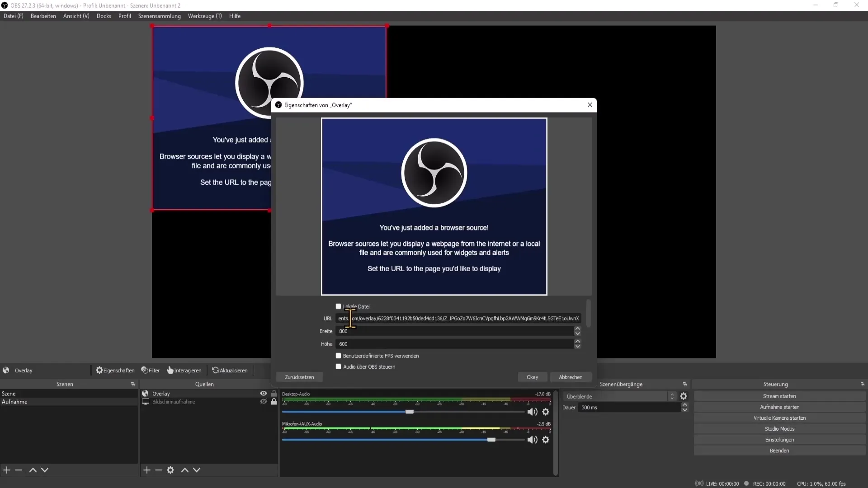Screen dimensions: 868x488
Task: Pop out the Szenenübergänge dock icon
Action: [x=685, y=384]
